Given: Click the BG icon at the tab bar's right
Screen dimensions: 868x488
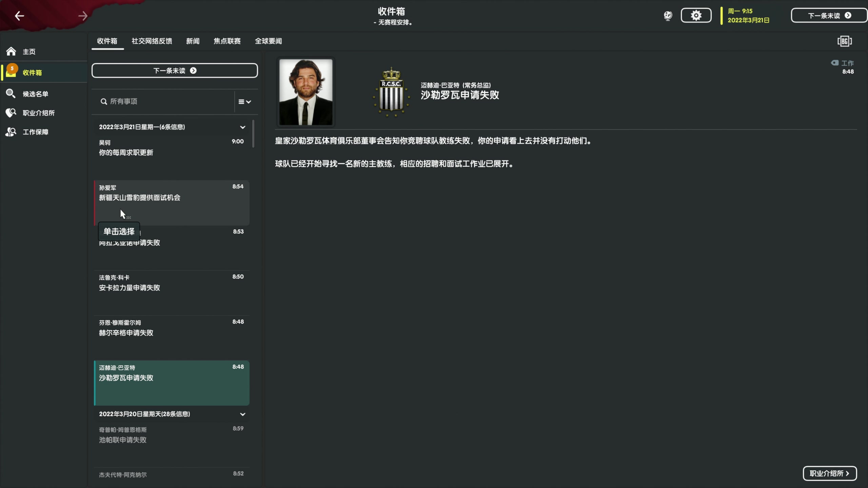Looking at the screenshot, I should click(x=845, y=41).
